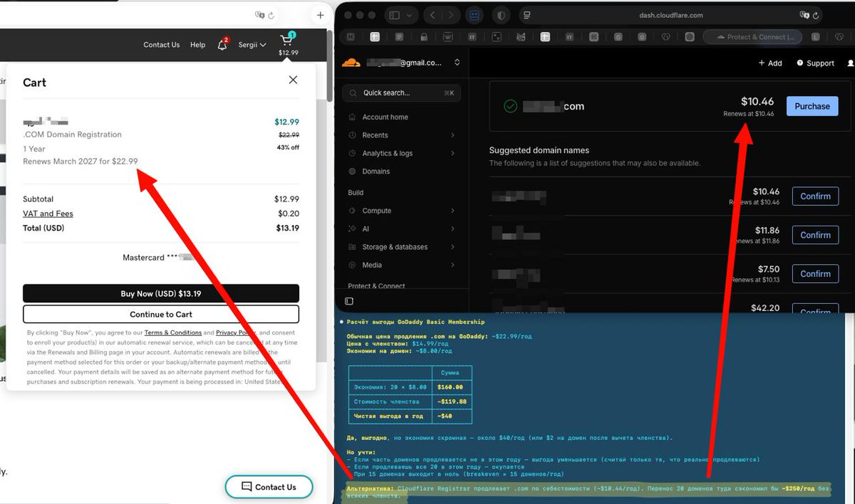
Task: Click the Domains globe icon
Action: (x=353, y=171)
